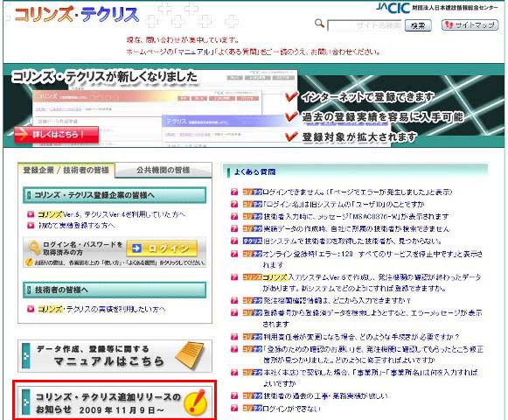Viewport: 508px width, 420px height.
Task: Open FAQ about message MSAC0376-W
Action: (x=356, y=216)
